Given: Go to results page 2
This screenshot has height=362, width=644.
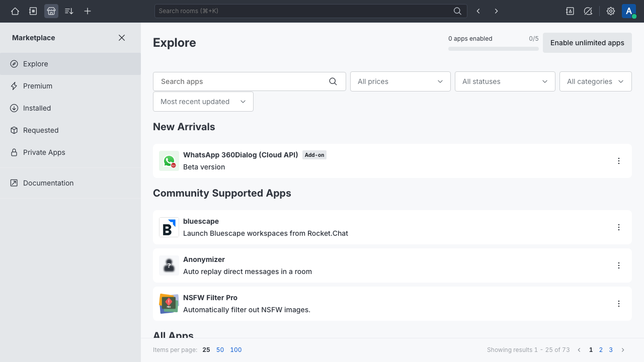Looking at the screenshot, I should tap(601, 350).
